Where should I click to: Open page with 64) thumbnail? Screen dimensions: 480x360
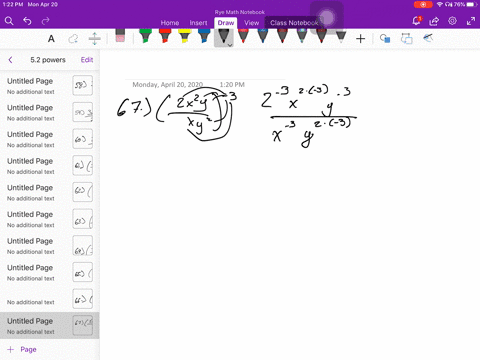(50, 246)
